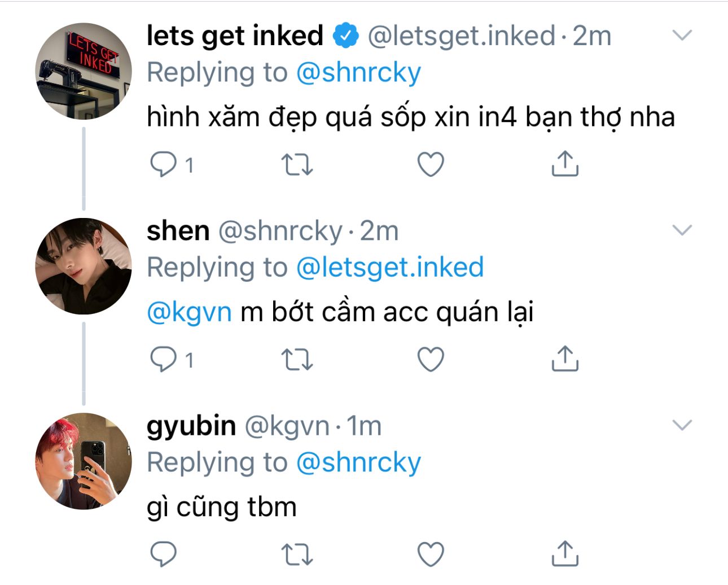Retweet shen's tweet

point(297,359)
